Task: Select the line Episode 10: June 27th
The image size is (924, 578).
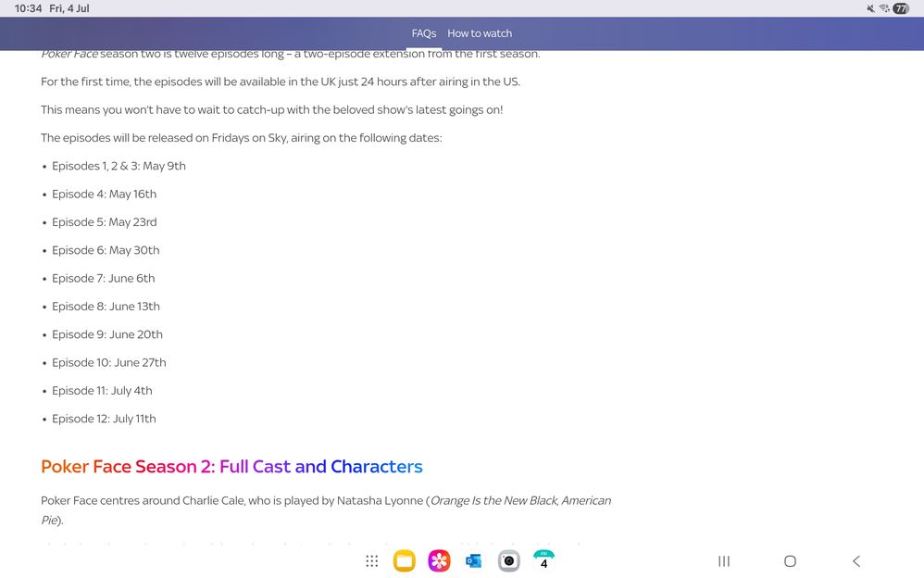Action: tap(109, 363)
